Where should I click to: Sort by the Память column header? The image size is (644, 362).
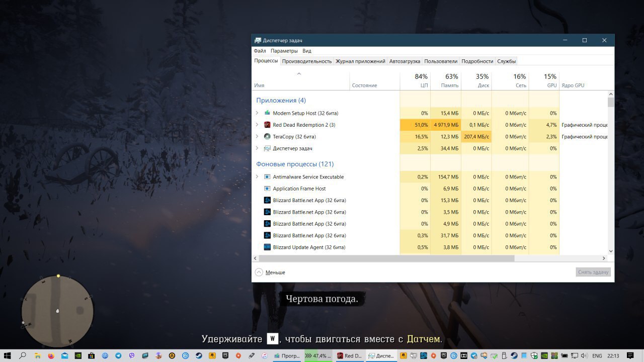[446, 81]
